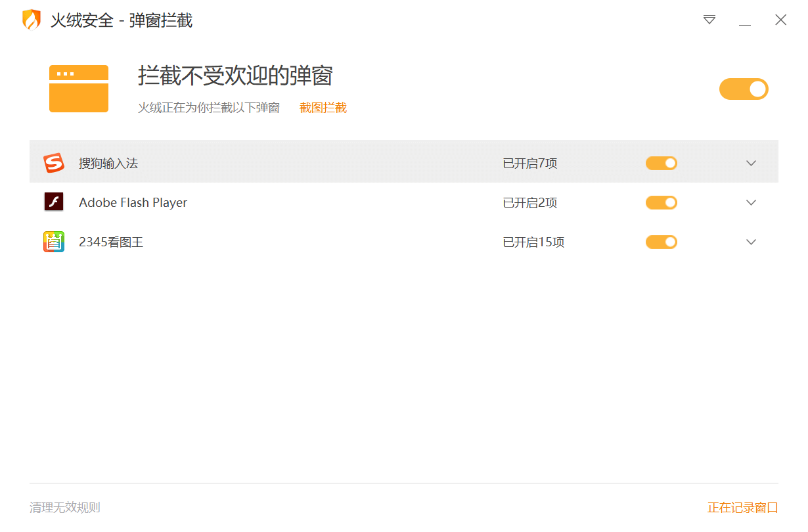Disable the master popup blocking switch
The width and height of the screenshot is (808, 532).
[x=744, y=89]
